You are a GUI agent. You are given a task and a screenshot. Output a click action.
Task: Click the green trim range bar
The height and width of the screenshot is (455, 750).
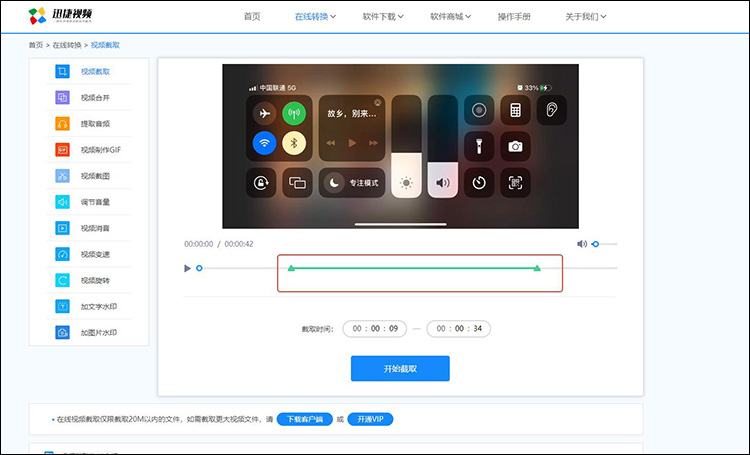pyautogui.click(x=414, y=268)
